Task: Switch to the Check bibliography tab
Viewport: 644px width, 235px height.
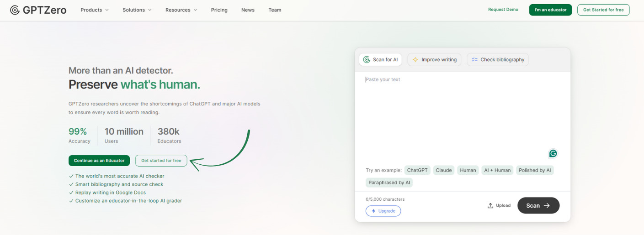Action: click(498, 60)
